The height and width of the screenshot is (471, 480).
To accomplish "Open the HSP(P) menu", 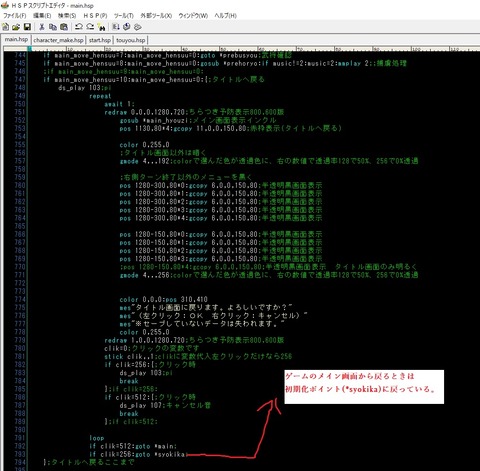I will tap(95, 16).
